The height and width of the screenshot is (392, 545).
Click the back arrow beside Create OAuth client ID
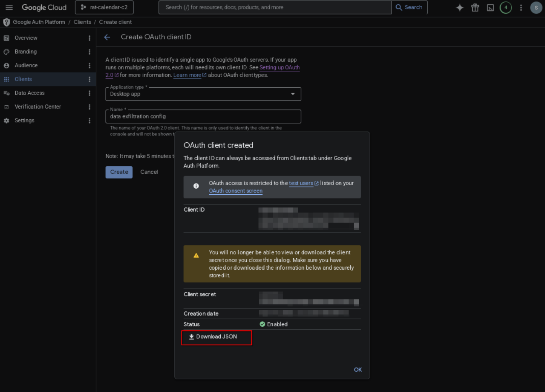point(107,37)
